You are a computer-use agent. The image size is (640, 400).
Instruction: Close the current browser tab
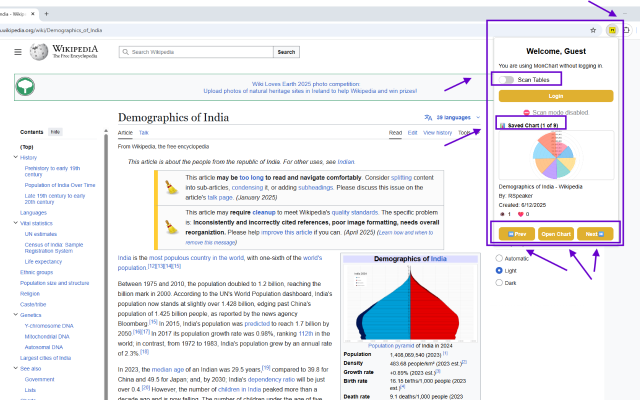tap(33, 14)
